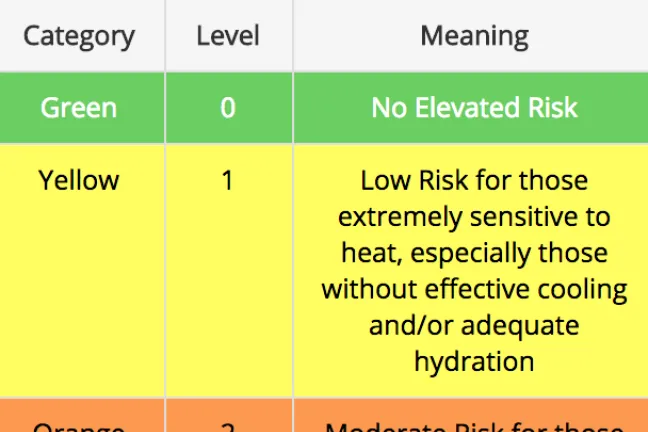Click the word "Green" in the green row
This screenshot has width=648, height=432.
79,107
